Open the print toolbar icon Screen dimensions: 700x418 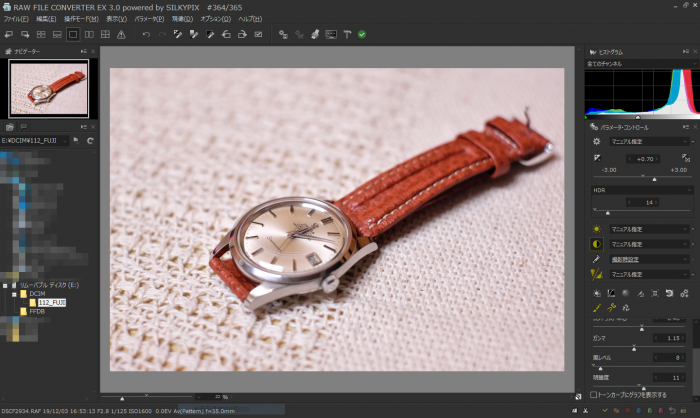315,34
